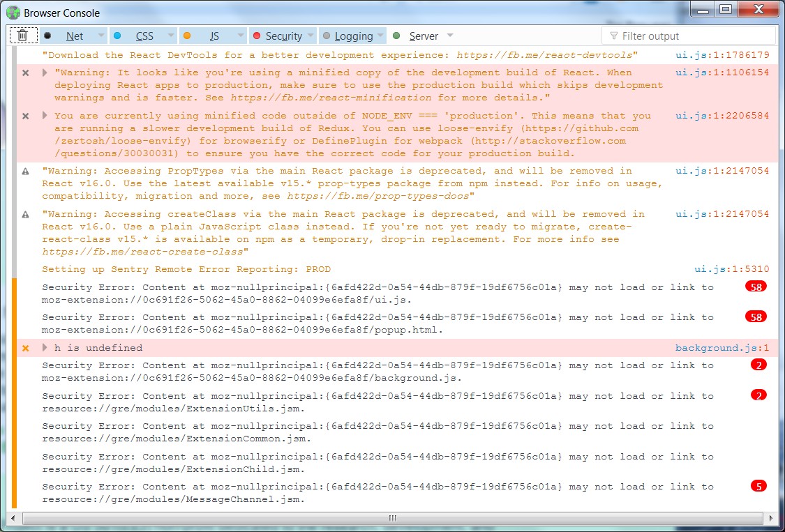Click repeat badge 58 for popup.html error
Viewport: 785px width, 532px height.
click(756, 317)
